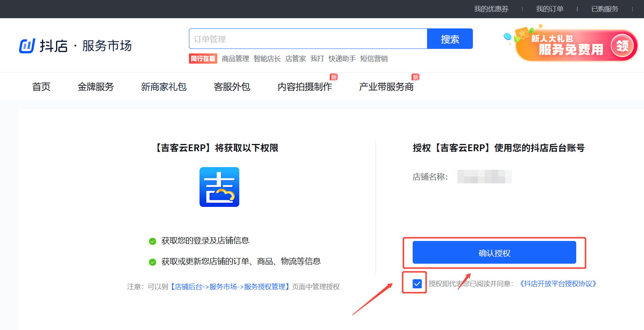Select 我打 suggested keyword
The height and width of the screenshot is (330, 644).
pos(317,59)
